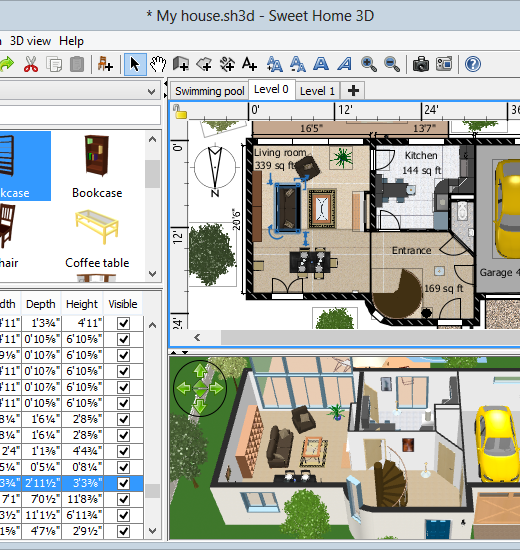The width and height of the screenshot is (520, 550).
Task: Activate the Pan hand tool
Action: click(x=158, y=65)
